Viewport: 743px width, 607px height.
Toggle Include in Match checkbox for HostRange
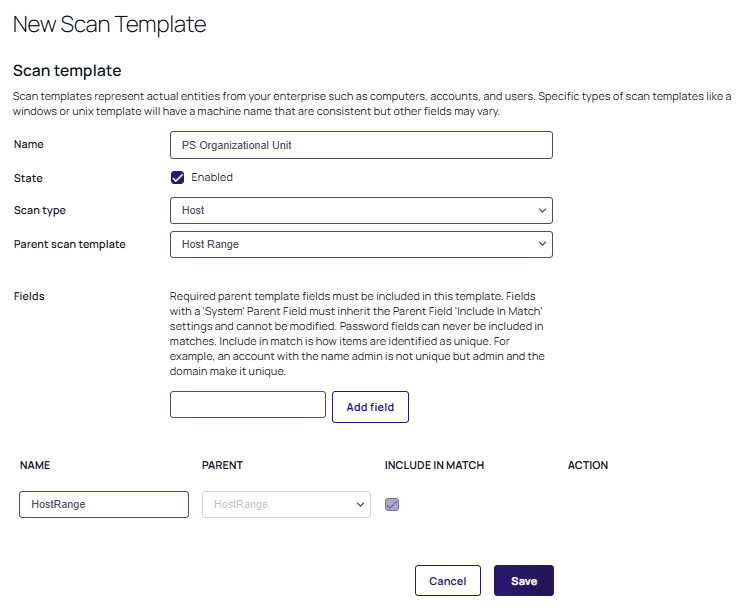pyautogui.click(x=392, y=505)
